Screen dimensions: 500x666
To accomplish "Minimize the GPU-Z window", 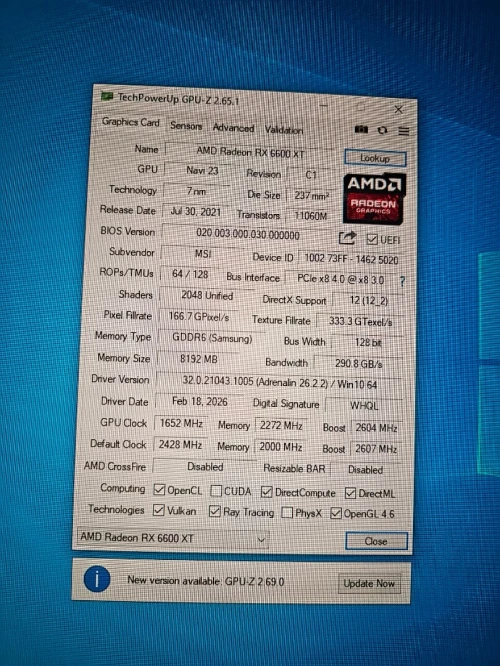I will 324,105.
